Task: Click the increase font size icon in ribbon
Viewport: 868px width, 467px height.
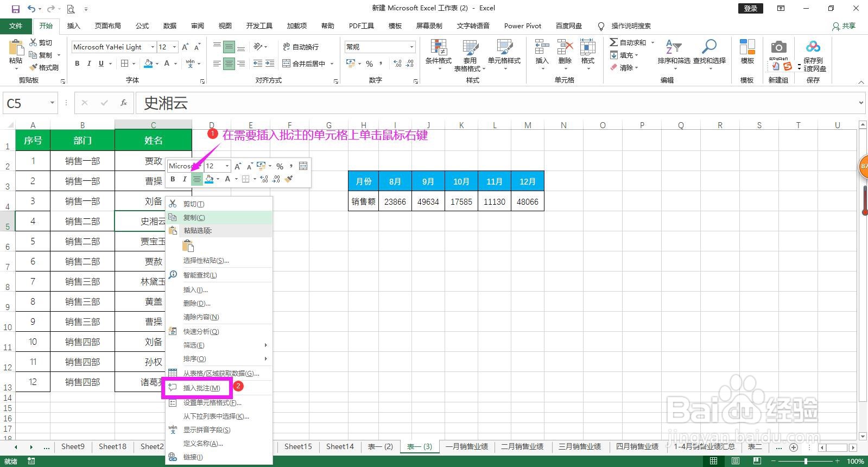Action: point(185,47)
